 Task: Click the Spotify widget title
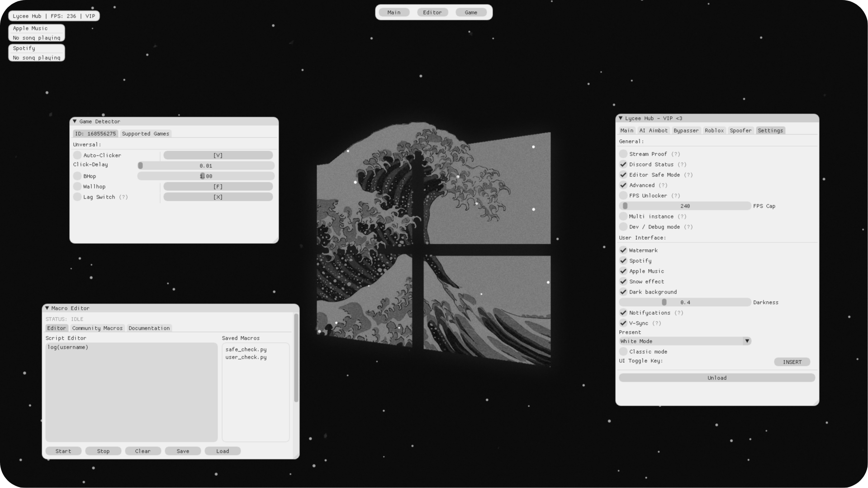(x=24, y=48)
